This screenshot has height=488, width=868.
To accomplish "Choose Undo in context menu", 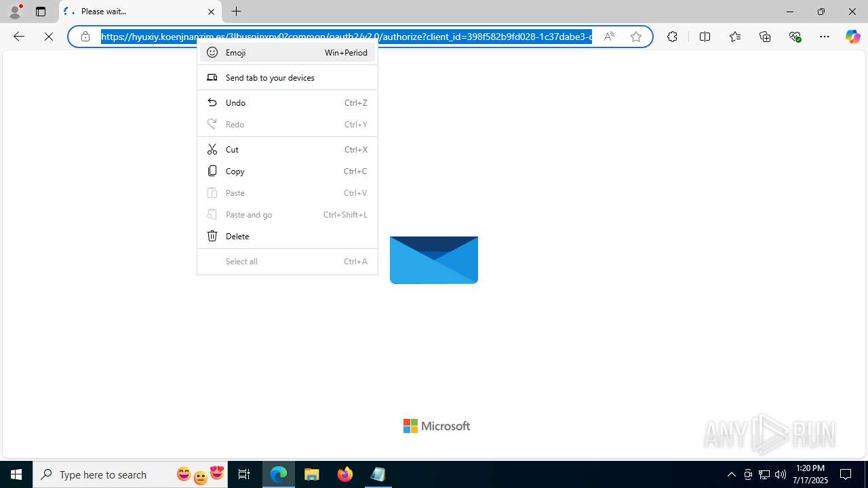I will 288,102.
